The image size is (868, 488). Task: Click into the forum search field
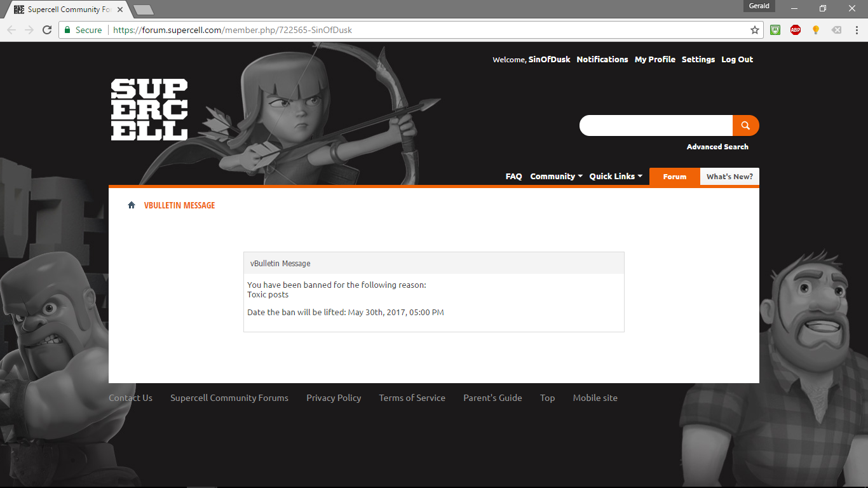tap(656, 126)
